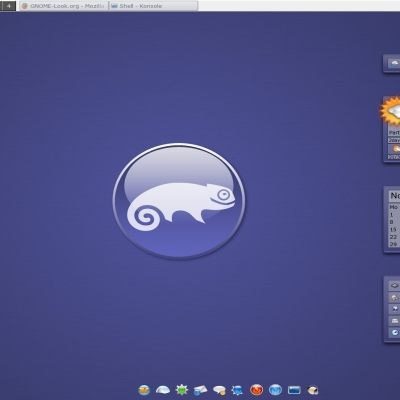This screenshot has width=400, height=400.
Task: Launch the white dome dock icon
Action: 163,390
